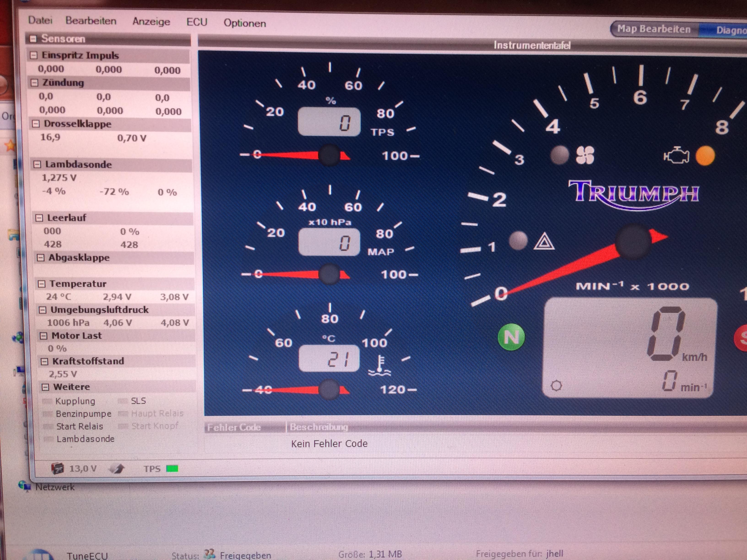Click the Fehler Code column header

coord(234,428)
